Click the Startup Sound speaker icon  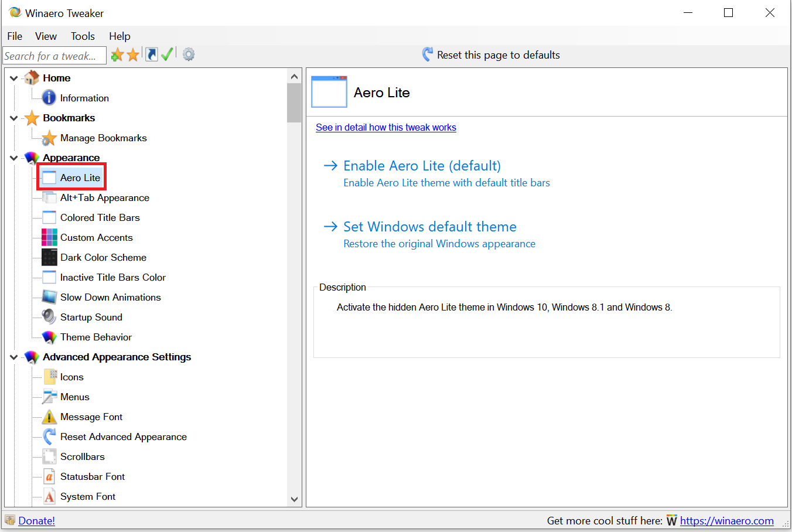pos(49,317)
